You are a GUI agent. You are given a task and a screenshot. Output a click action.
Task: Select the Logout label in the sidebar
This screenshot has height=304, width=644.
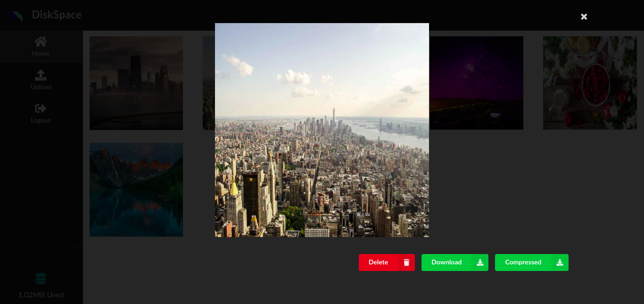click(x=41, y=121)
